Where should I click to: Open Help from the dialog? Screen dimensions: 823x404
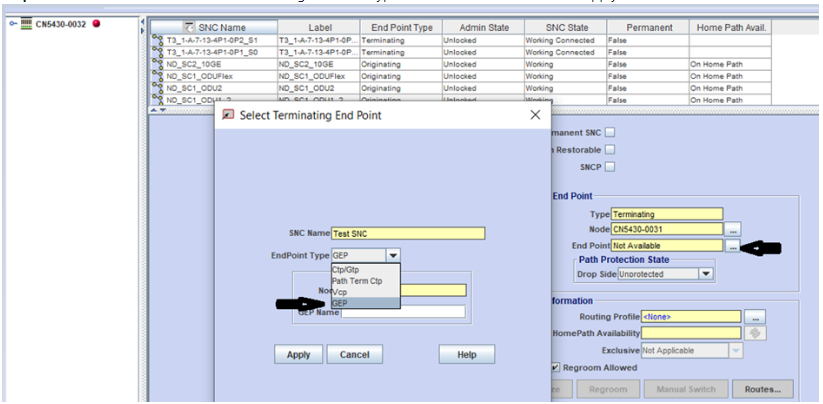coord(467,355)
